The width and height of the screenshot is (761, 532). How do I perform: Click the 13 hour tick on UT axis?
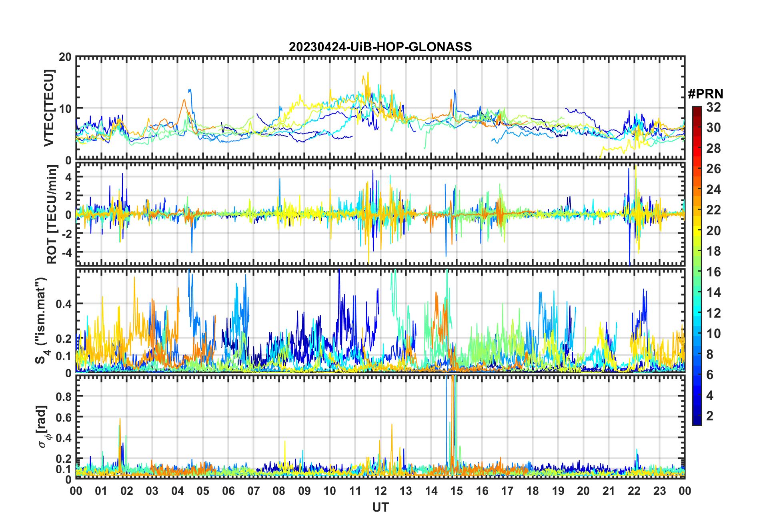(x=406, y=491)
